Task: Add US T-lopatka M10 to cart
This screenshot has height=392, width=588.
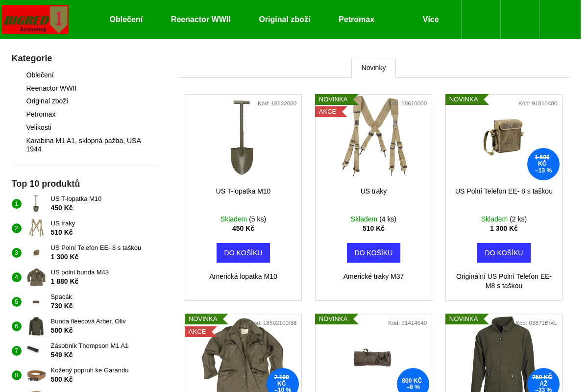Action: pos(243,253)
